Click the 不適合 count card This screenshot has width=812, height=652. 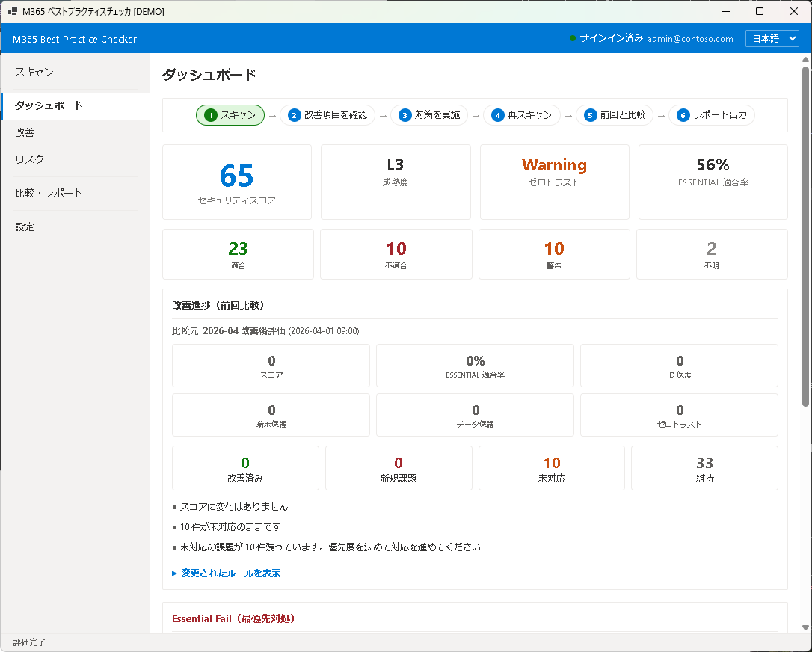click(x=396, y=254)
